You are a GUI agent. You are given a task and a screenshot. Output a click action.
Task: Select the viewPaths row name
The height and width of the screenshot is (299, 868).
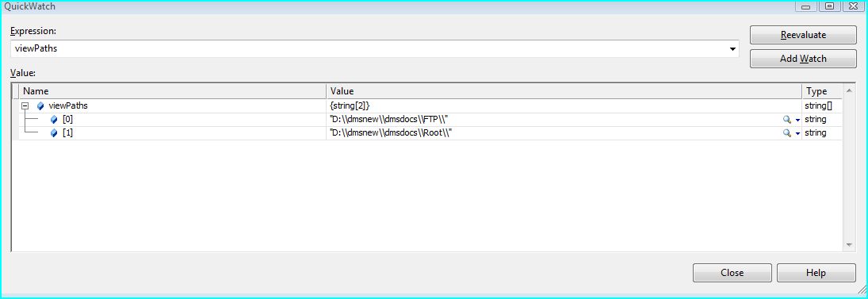pyautogui.click(x=69, y=105)
